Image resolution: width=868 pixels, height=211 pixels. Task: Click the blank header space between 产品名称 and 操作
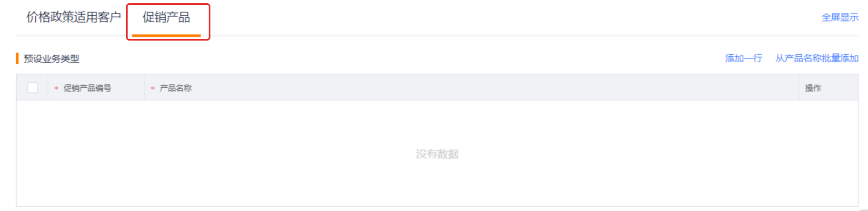click(495, 88)
